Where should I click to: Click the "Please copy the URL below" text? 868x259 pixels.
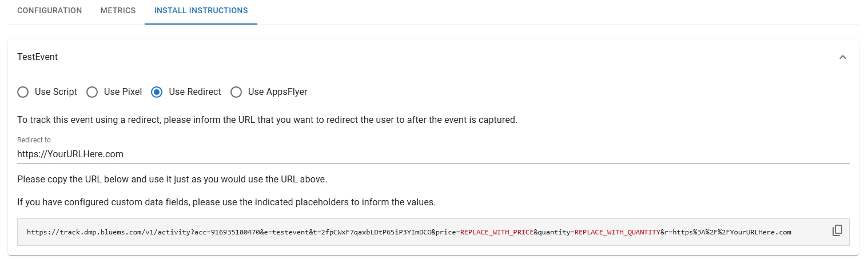pyautogui.click(x=172, y=179)
